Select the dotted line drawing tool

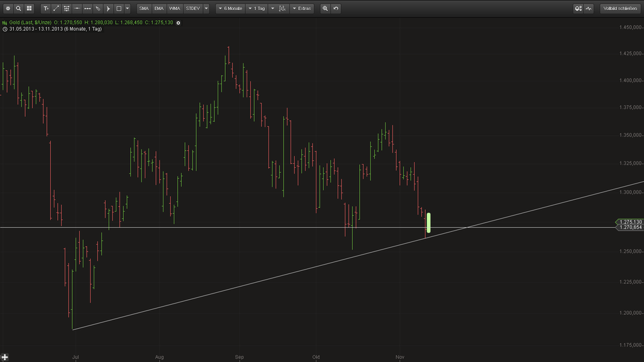click(87, 8)
